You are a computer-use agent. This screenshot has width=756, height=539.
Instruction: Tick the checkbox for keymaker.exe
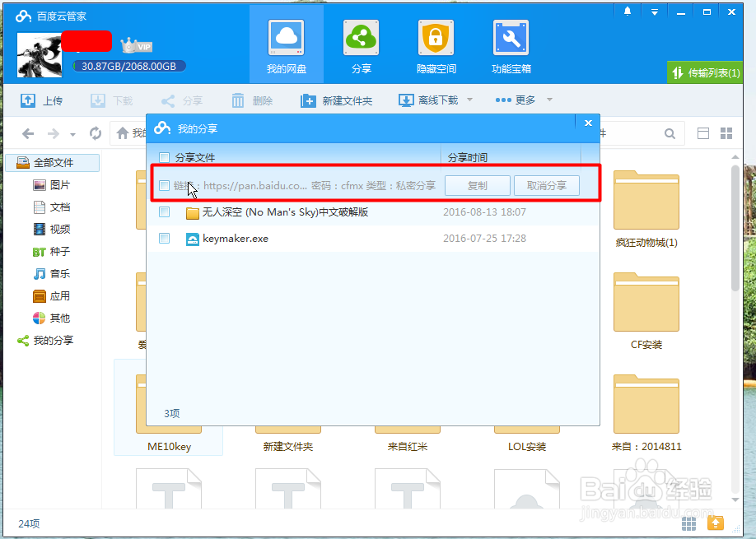tap(165, 239)
